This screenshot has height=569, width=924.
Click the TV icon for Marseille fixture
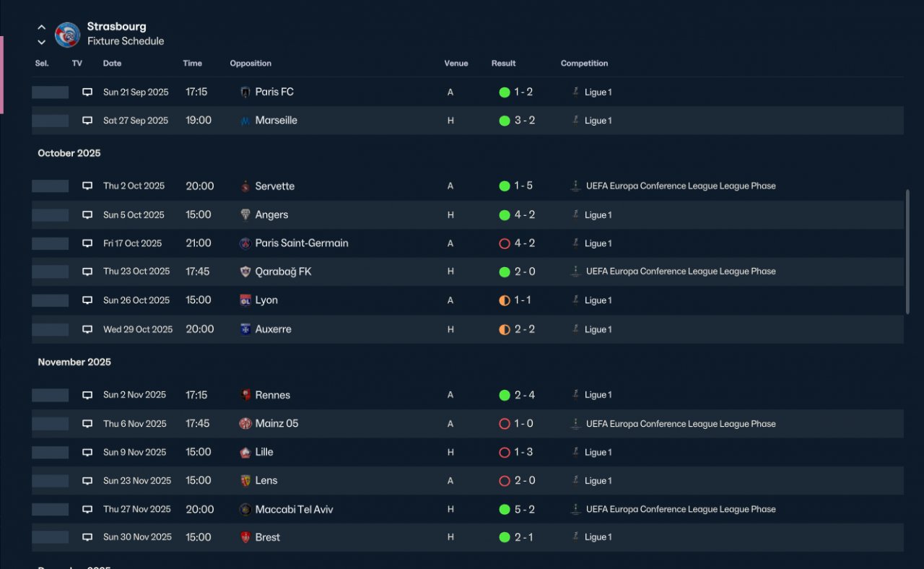coord(87,121)
